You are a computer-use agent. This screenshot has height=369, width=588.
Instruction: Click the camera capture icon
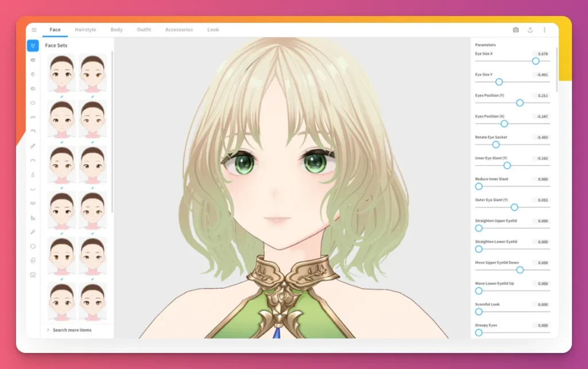click(516, 30)
